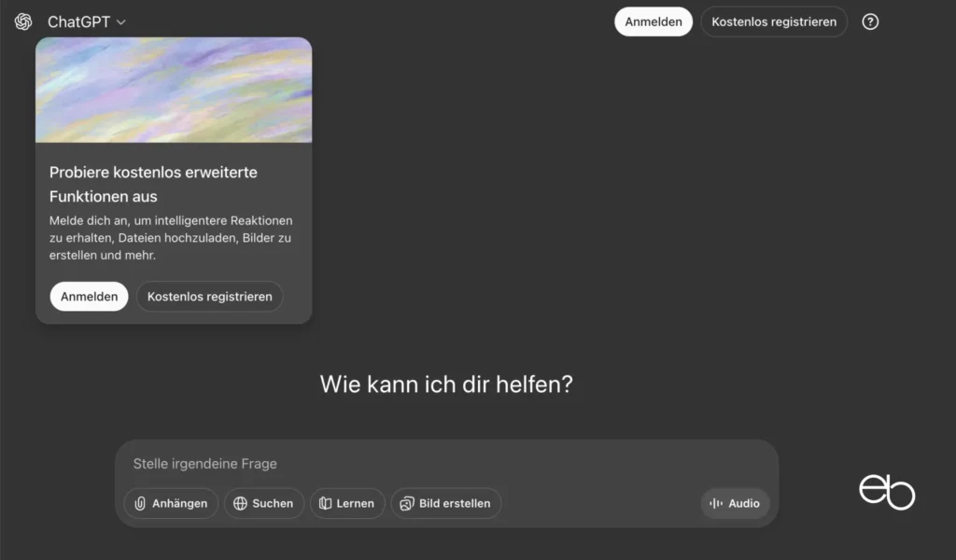Click Anmelden inside the promo card
This screenshot has width=956, height=560.
click(89, 296)
